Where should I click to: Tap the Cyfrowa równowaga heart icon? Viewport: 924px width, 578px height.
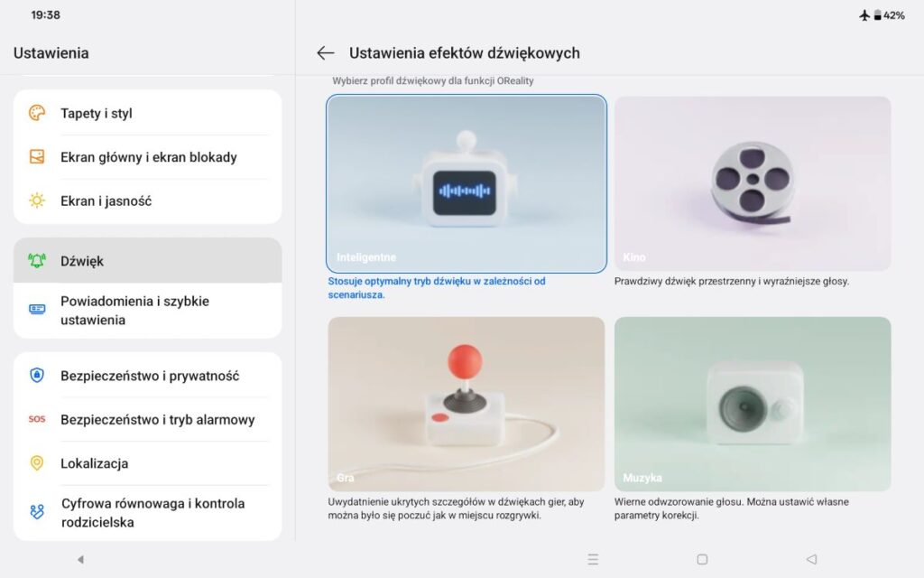coord(37,512)
